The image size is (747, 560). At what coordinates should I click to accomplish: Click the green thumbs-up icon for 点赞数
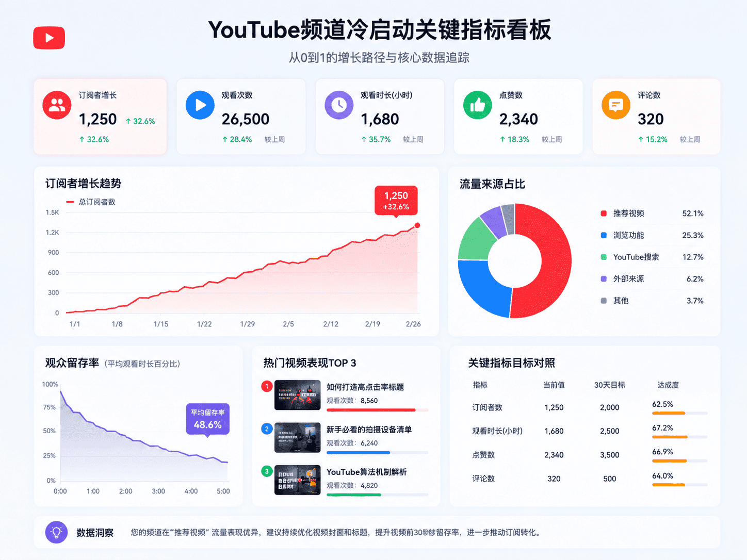pyautogui.click(x=478, y=105)
